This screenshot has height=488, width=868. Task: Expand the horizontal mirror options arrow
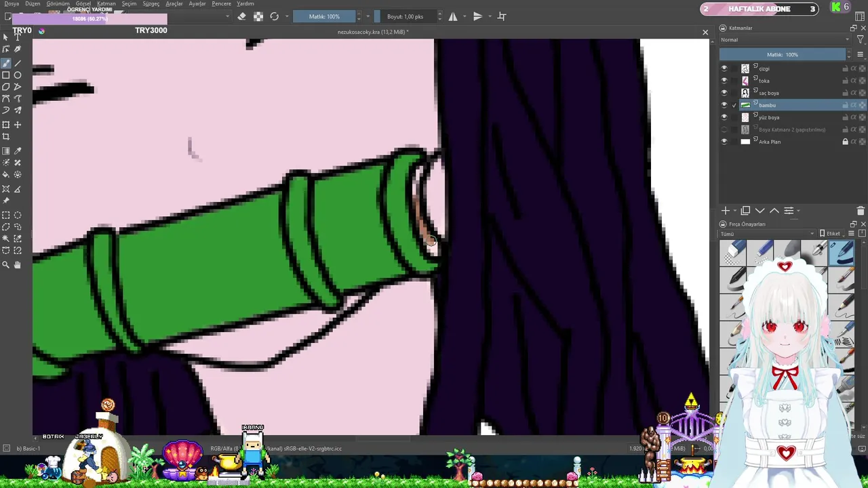click(464, 16)
